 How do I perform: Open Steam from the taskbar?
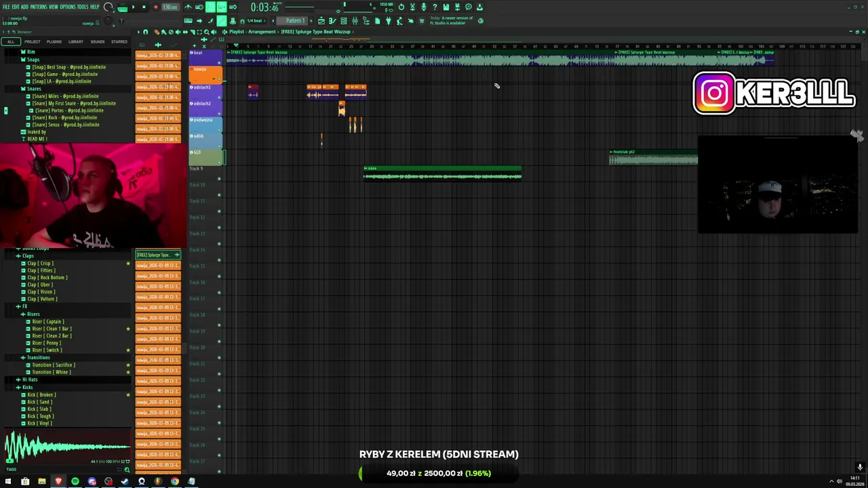coord(125,481)
